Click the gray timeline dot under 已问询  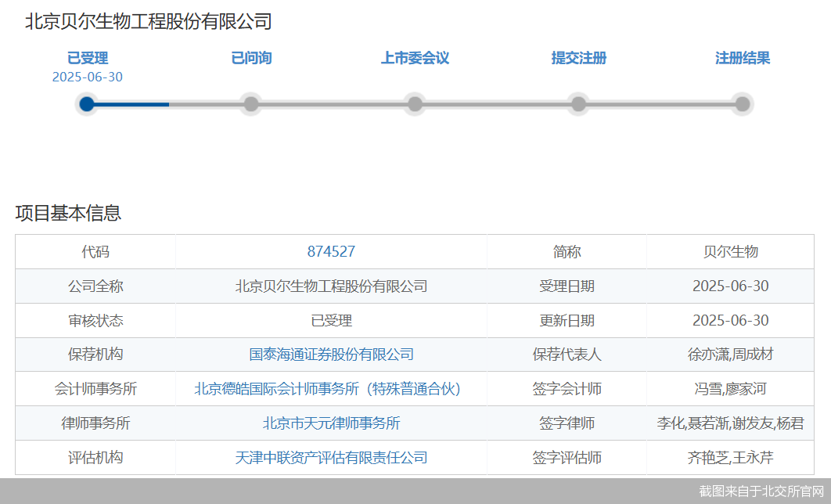coord(251,104)
